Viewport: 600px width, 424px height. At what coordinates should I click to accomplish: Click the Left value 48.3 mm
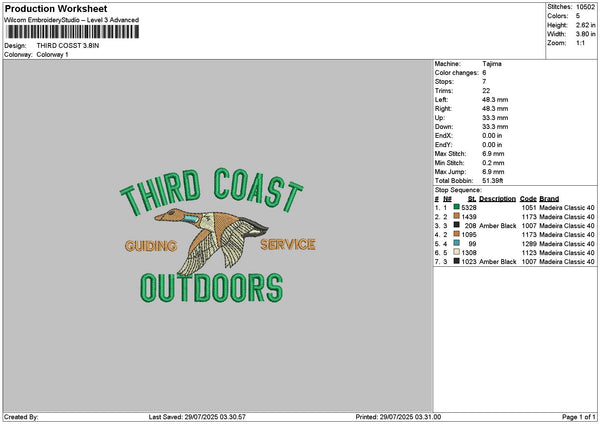click(495, 99)
